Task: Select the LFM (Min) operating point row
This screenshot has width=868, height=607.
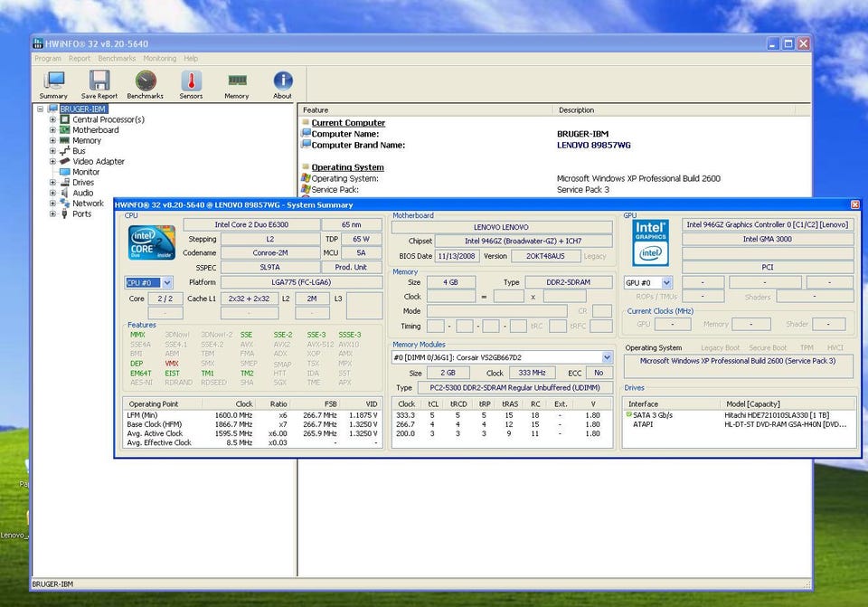Action: (252, 415)
